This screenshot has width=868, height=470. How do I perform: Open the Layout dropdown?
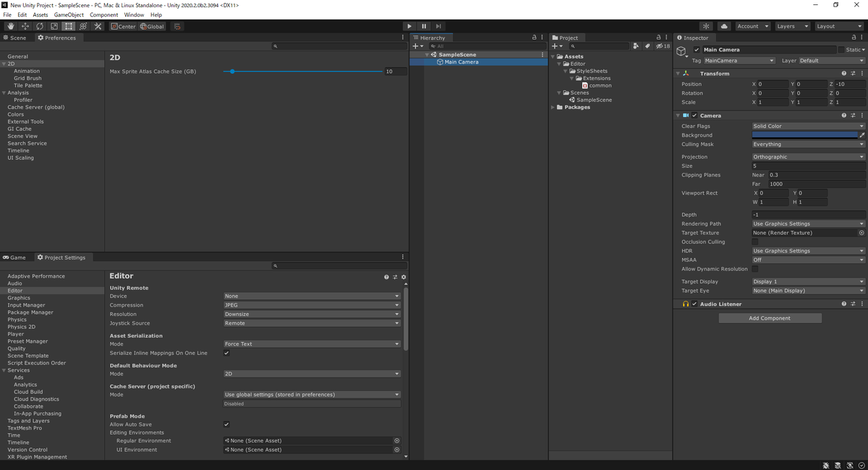(838, 26)
